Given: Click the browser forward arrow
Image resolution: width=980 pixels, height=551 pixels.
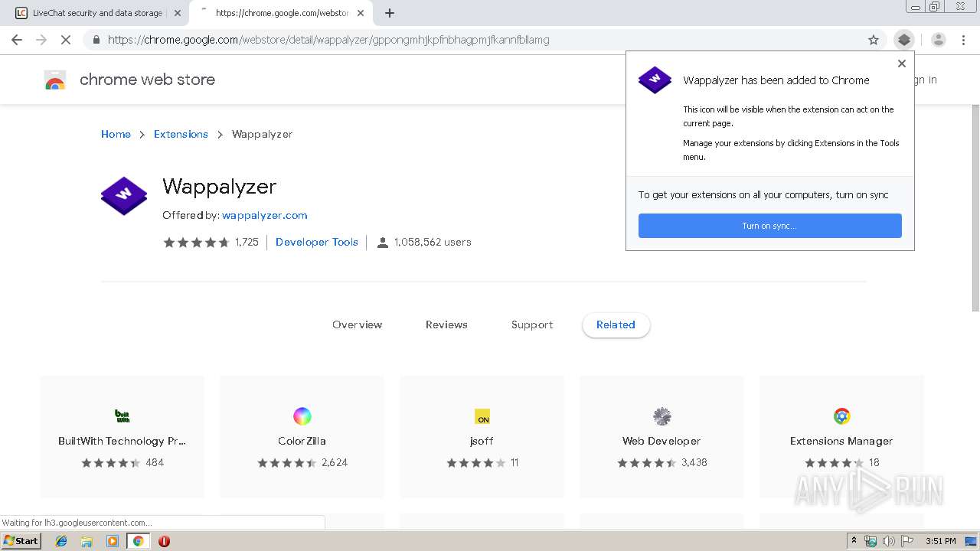Looking at the screenshot, I should 41,40.
